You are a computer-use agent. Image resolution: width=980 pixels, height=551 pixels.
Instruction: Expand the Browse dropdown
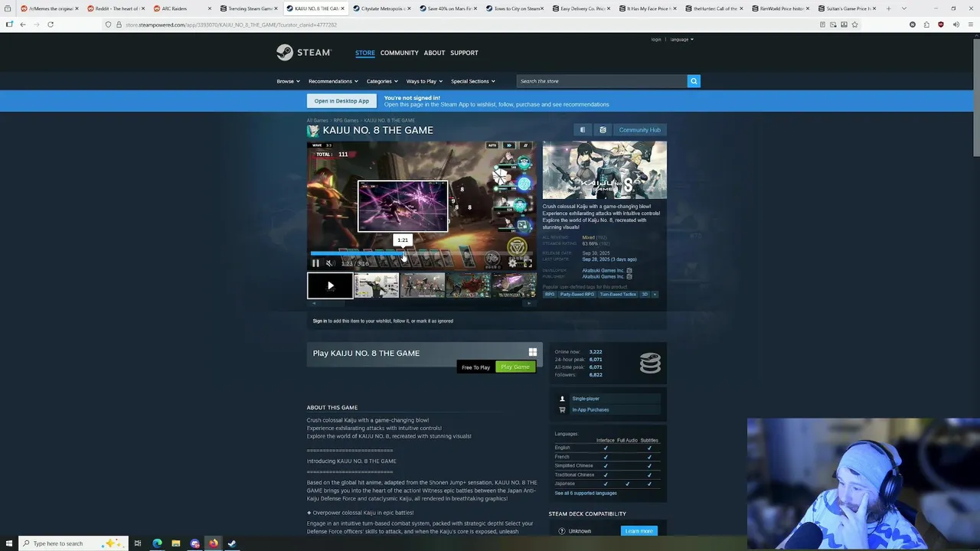[288, 81]
